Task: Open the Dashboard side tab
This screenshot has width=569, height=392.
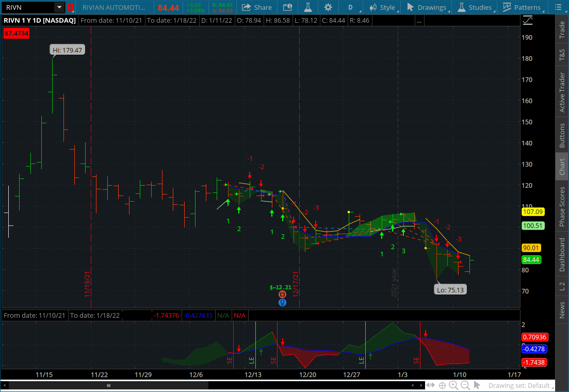Action: point(562,254)
